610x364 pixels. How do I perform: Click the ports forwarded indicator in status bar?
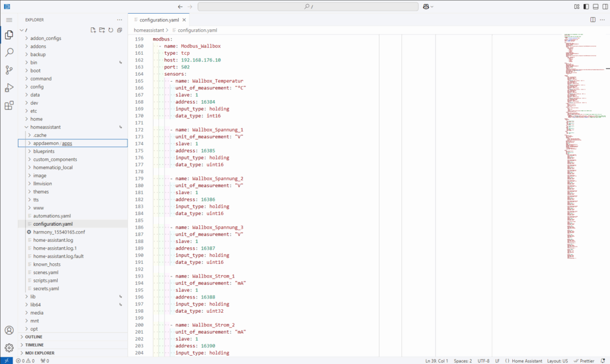(x=45, y=361)
